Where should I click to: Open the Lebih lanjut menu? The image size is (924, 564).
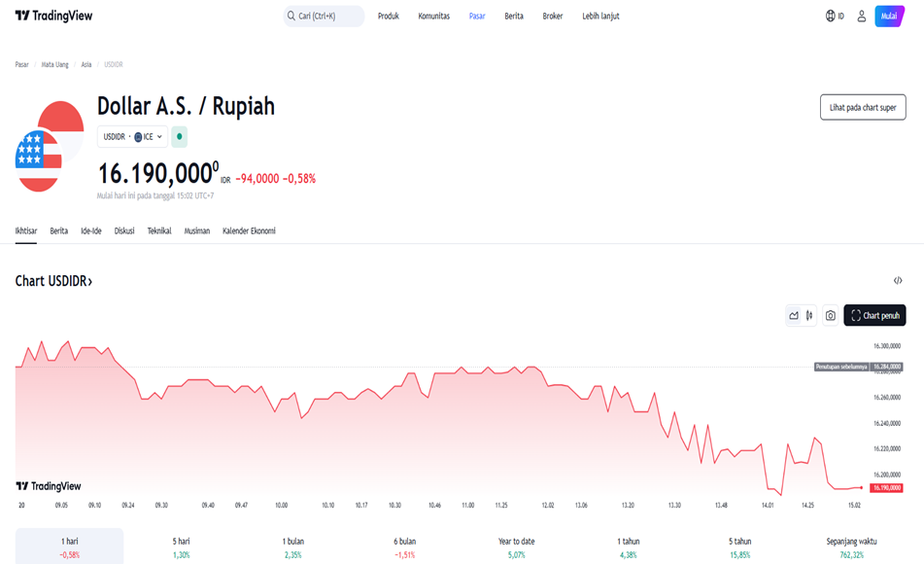[600, 17]
